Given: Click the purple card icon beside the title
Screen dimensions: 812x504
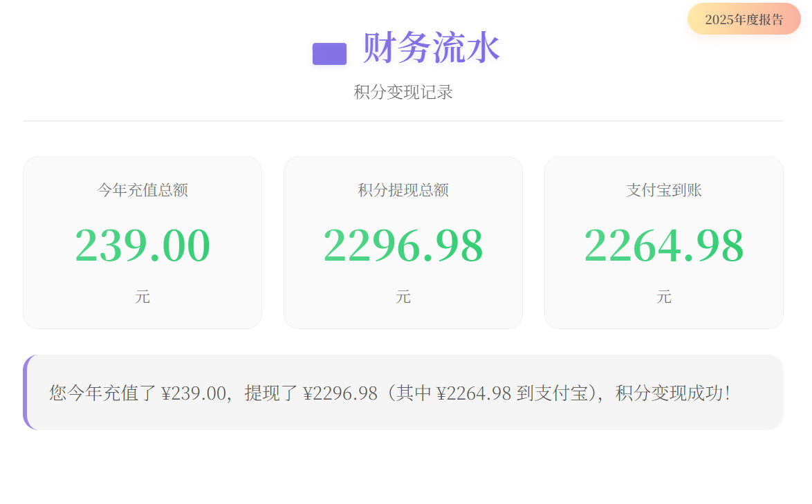Looking at the screenshot, I should 329,53.
